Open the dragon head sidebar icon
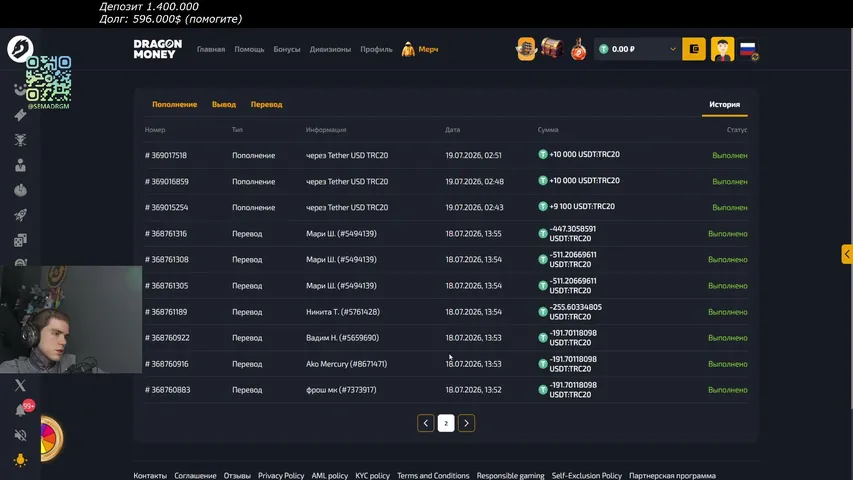The height and width of the screenshot is (480, 853). coord(20,140)
